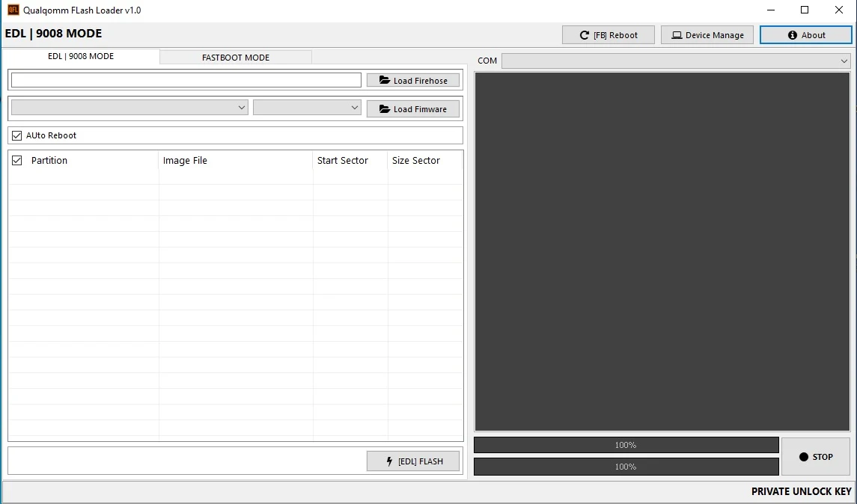Click the lower 100% progress bar
The height and width of the screenshot is (504, 857).
(626, 467)
